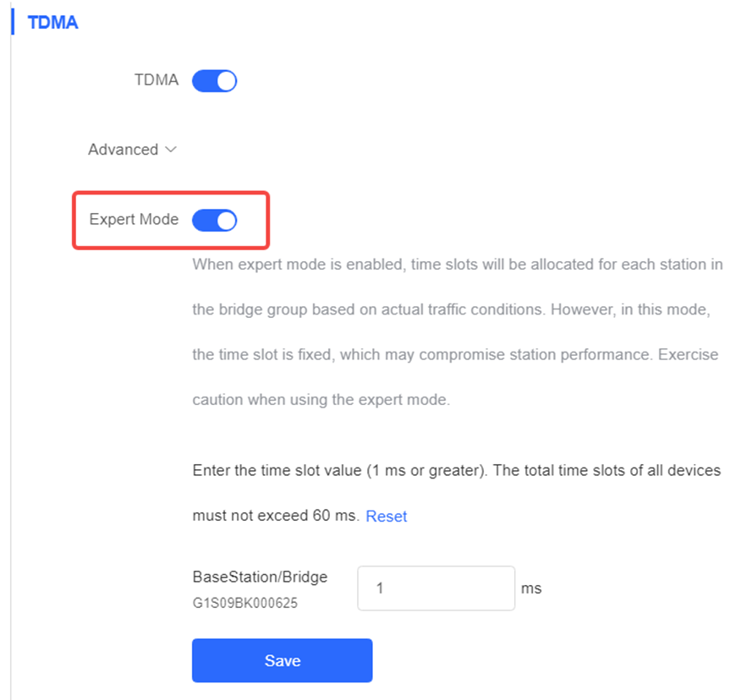Viewport: 730px width, 700px height.
Task: Select serial number G1S09BK000625
Action: (x=245, y=603)
